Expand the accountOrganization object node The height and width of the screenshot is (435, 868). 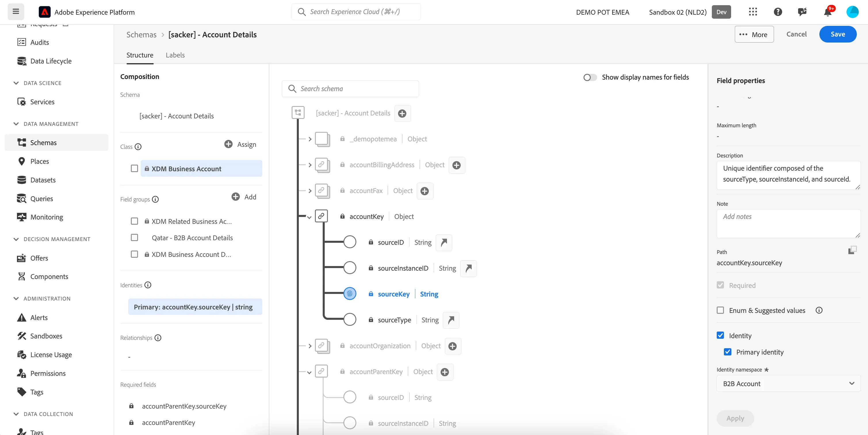(310, 346)
